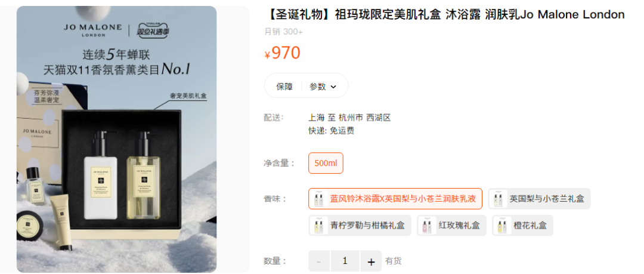Image resolution: width=644 pixels, height=274 pixels.
Task: Click the plus icon to increase quantity
Action: click(x=371, y=261)
